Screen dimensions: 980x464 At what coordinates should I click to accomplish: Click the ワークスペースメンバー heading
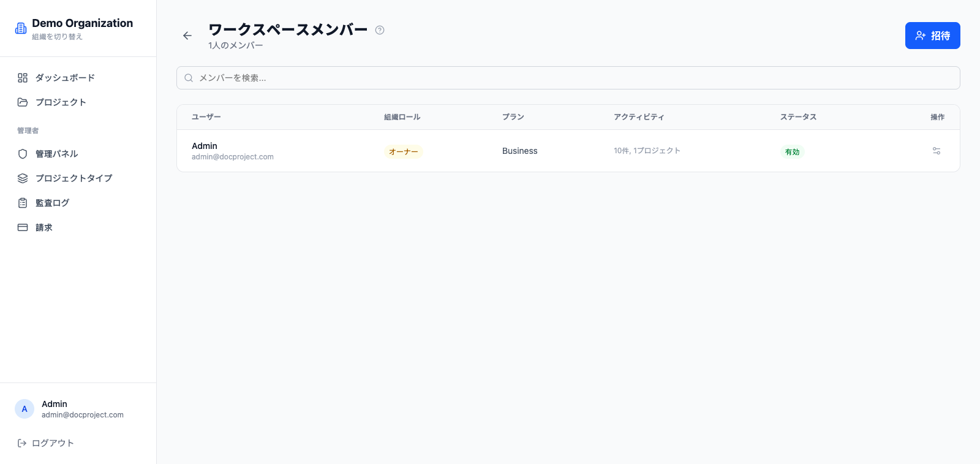pyautogui.click(x=288, y=29)
